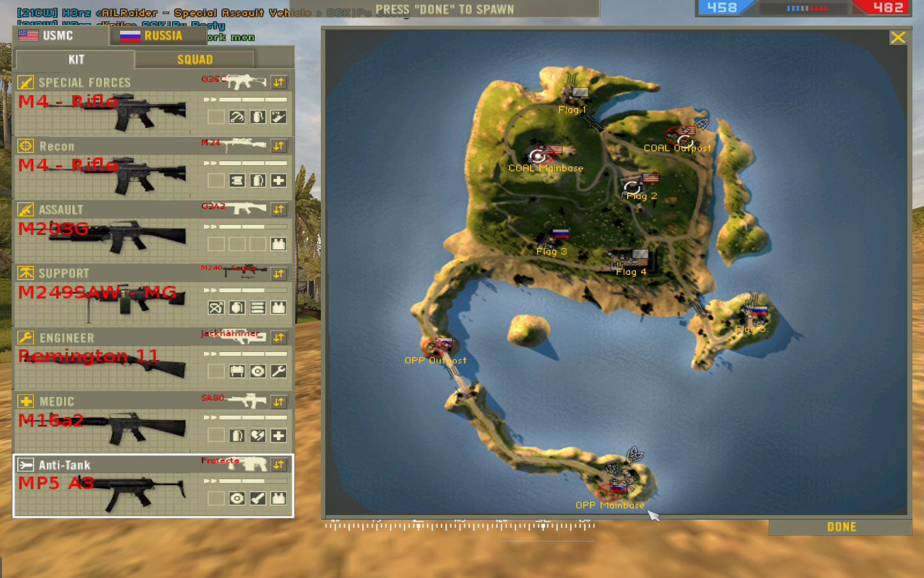
Task: Select the Assault rifle kit icon
Action: tap(25, 209)
